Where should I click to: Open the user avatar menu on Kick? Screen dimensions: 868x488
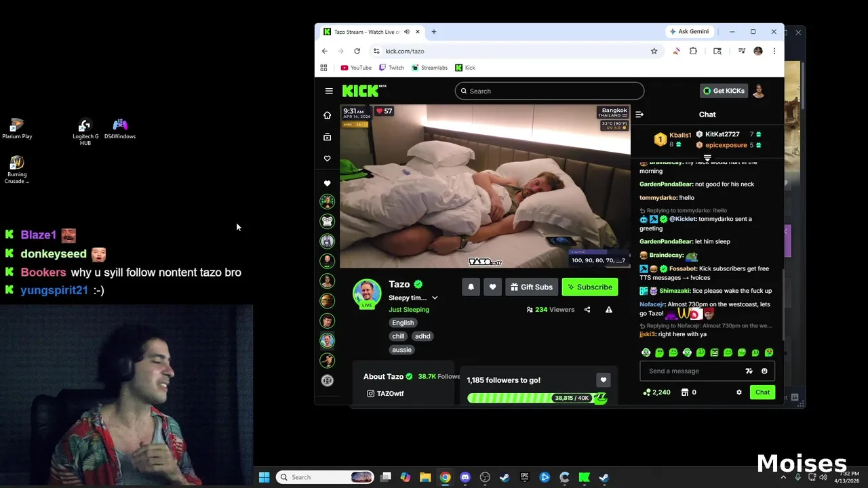pos(759,91)
